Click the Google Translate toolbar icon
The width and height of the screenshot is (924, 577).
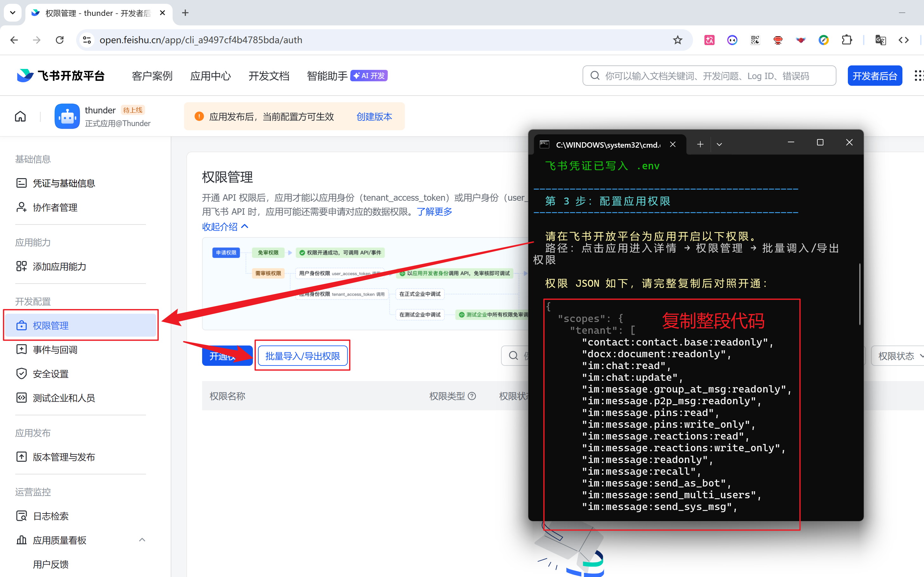[x=881, y=40]
